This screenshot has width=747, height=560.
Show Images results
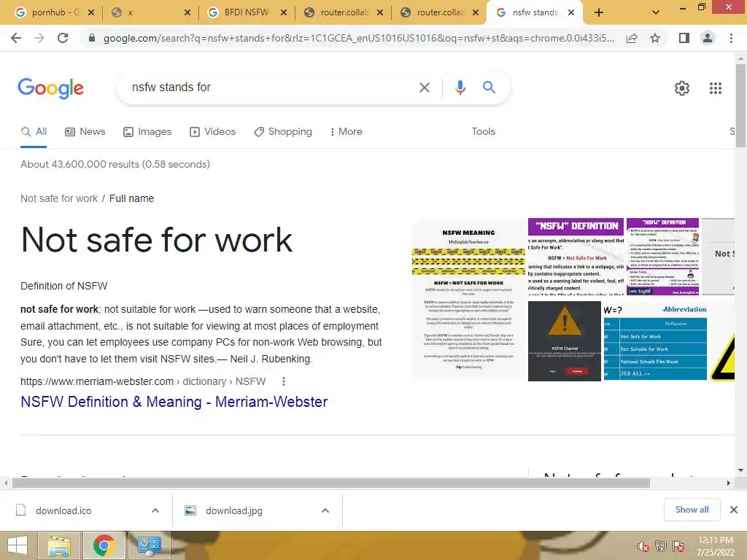click(147, 132)
